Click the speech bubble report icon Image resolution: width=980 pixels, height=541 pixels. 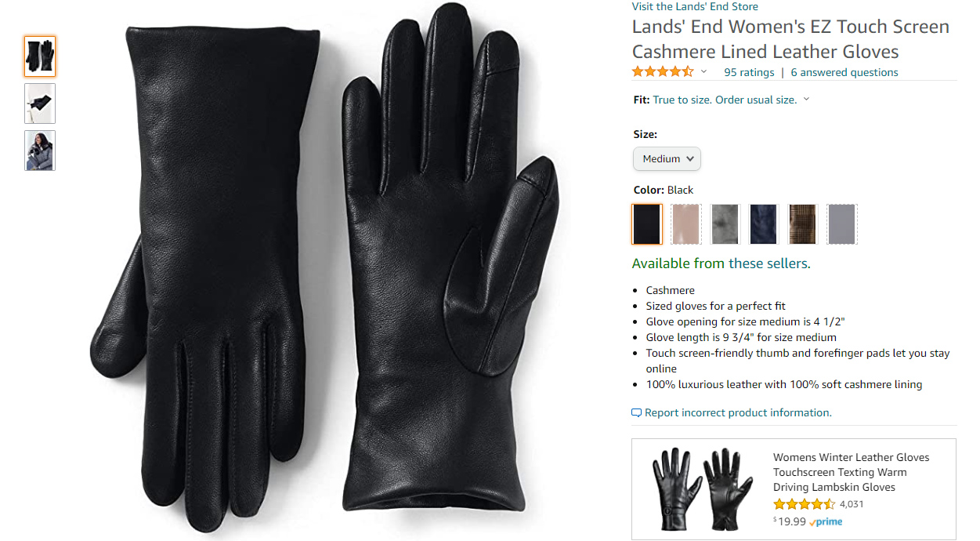click(637, 413)
